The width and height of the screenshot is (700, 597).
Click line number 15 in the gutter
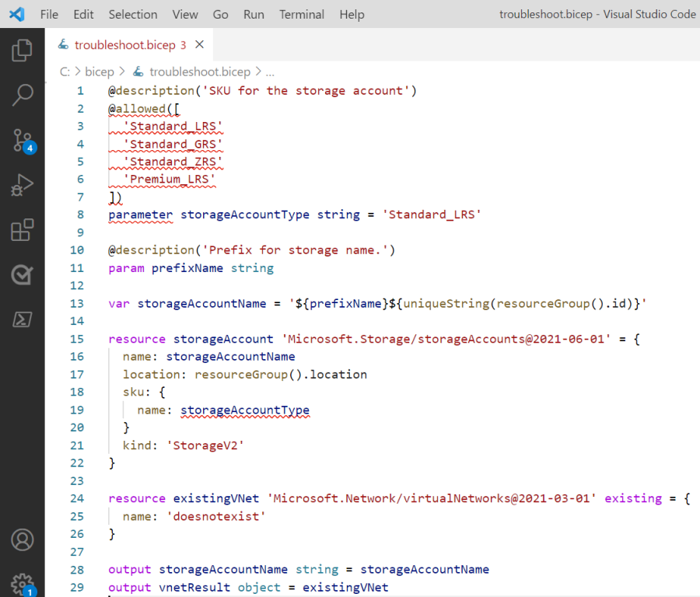(x=77, y=338)
